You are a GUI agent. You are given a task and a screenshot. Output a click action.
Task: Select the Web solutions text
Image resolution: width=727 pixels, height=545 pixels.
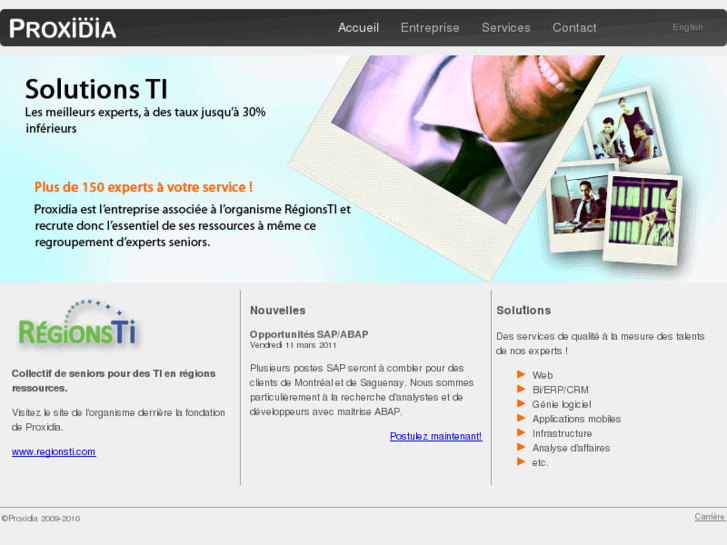pyautogui.click(x=542, y=375)
